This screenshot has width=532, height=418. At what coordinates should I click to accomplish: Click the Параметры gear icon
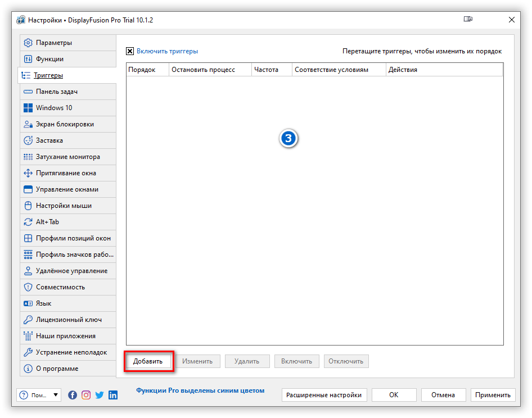pyautogui.click(x=28, y=43)
